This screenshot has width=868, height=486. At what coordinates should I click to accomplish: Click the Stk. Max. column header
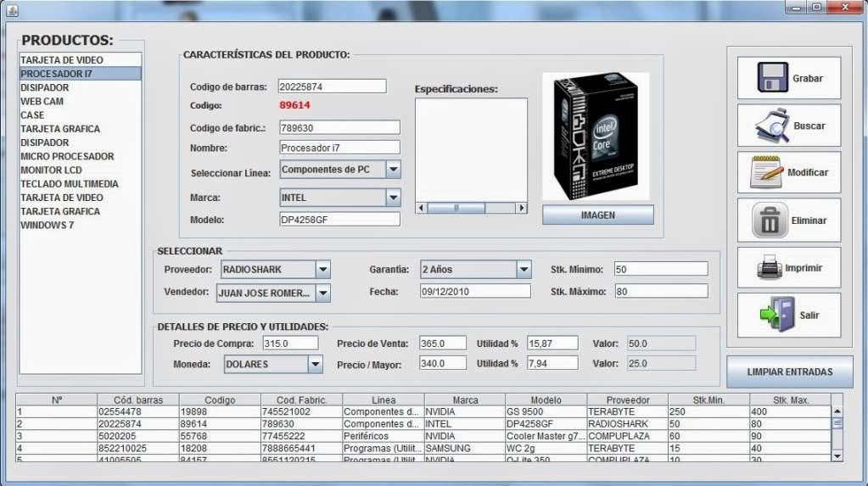pos(791,399)
